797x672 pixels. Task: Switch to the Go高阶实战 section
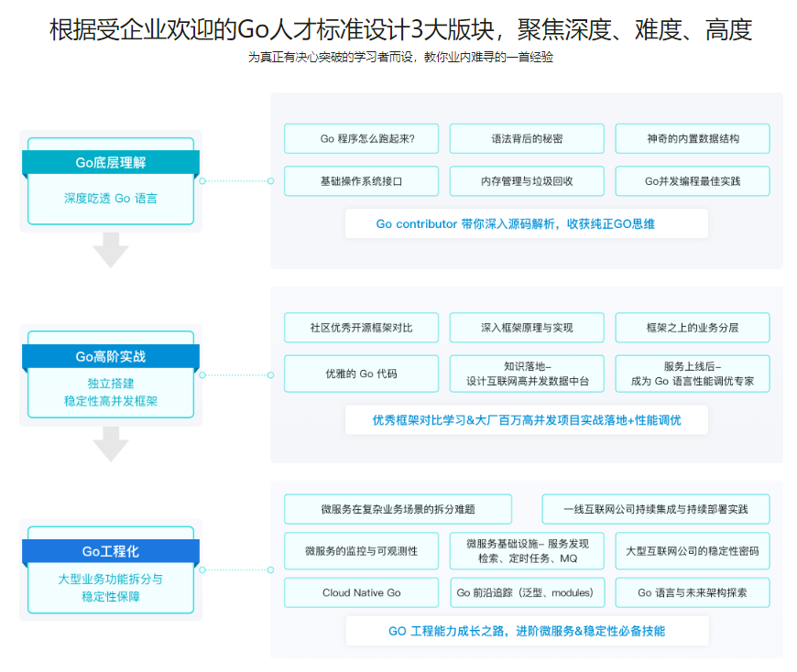(110, 354)
